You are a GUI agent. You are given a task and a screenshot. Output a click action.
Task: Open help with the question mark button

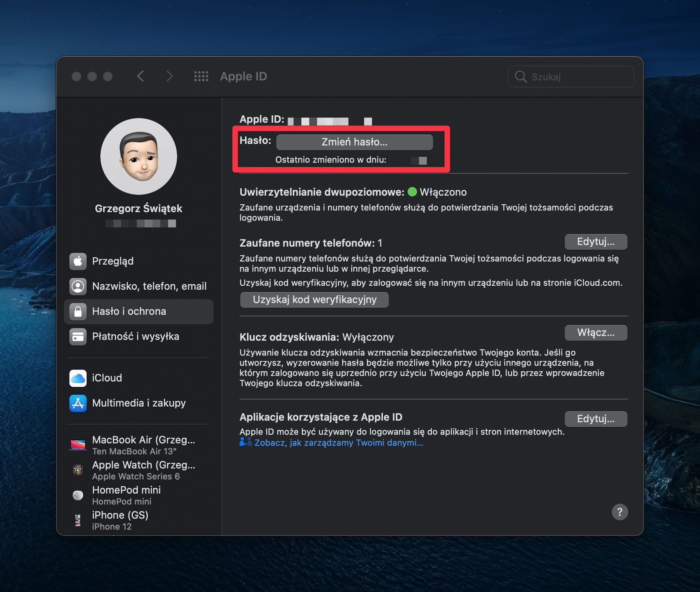point(620,512)
